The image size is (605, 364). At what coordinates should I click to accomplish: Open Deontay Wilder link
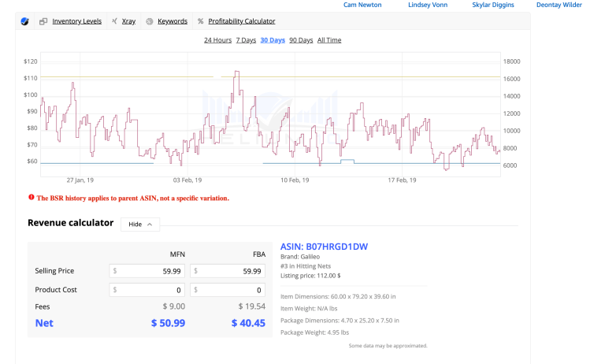(559, 5)
